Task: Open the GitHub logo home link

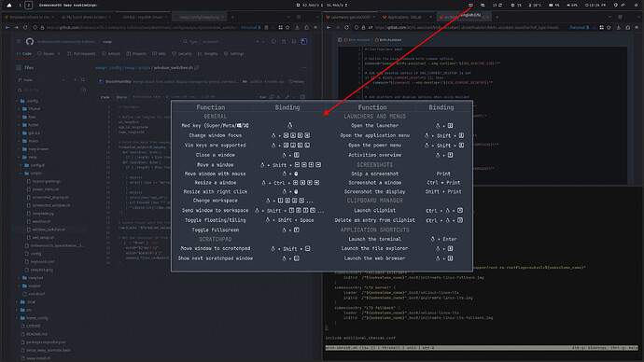Action: (30, 41)
